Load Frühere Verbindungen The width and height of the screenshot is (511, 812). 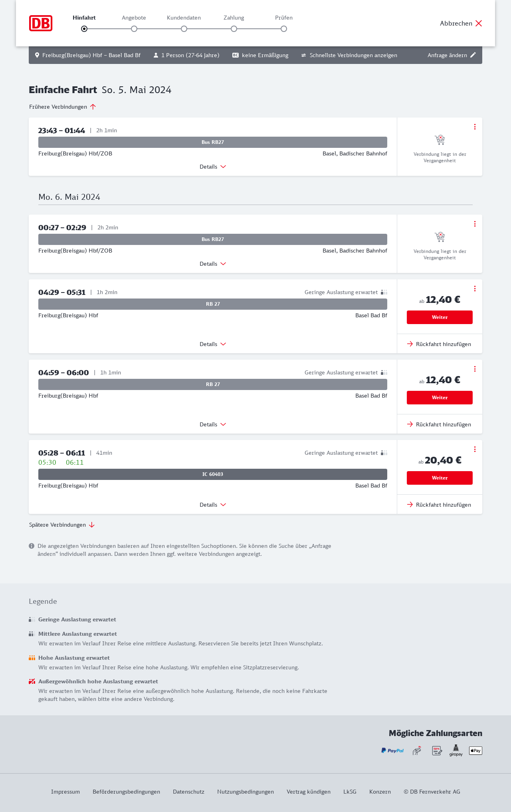pos(63,107)
